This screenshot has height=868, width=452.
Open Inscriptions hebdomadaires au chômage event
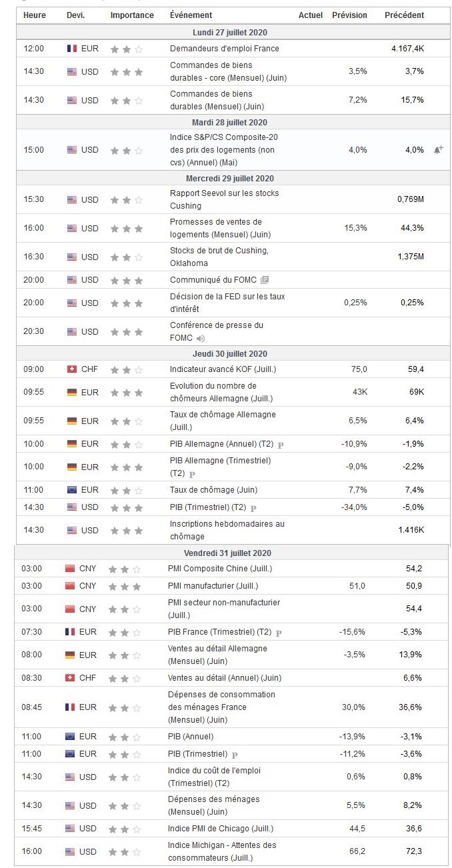pyautogui.click(x=227, y=530)
